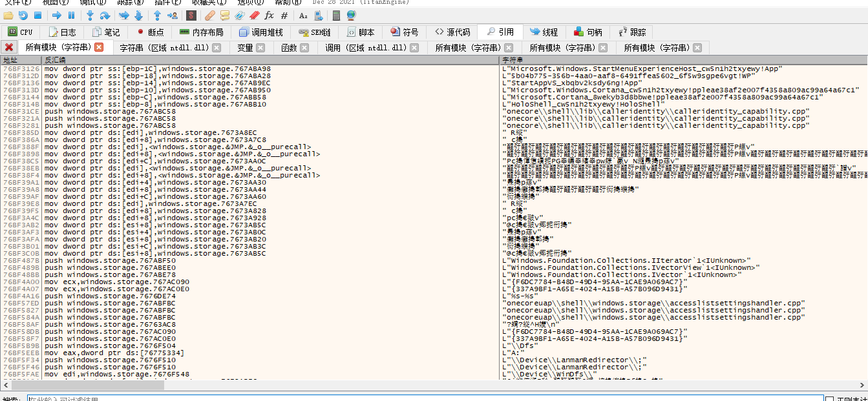Image resolution: width=868 pixels, height=401 pixels.
Task: Switch to the 线程 threads tab
Action: pos(544,32)
